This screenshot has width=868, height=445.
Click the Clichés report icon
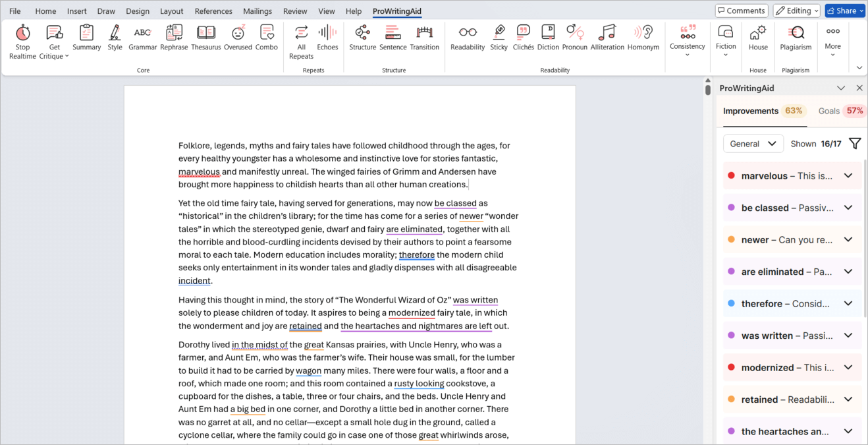click(523, 33)
